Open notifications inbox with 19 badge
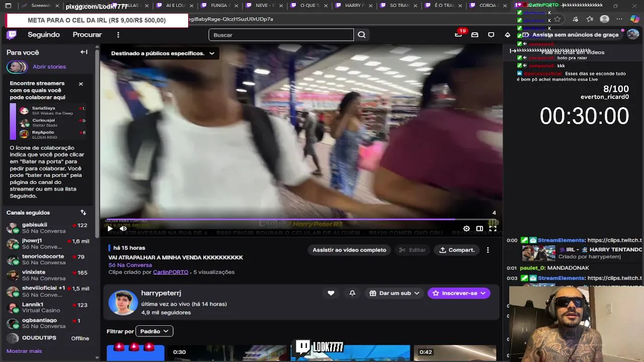The height and width of the screenshot is (362, 644). [458, 34]
